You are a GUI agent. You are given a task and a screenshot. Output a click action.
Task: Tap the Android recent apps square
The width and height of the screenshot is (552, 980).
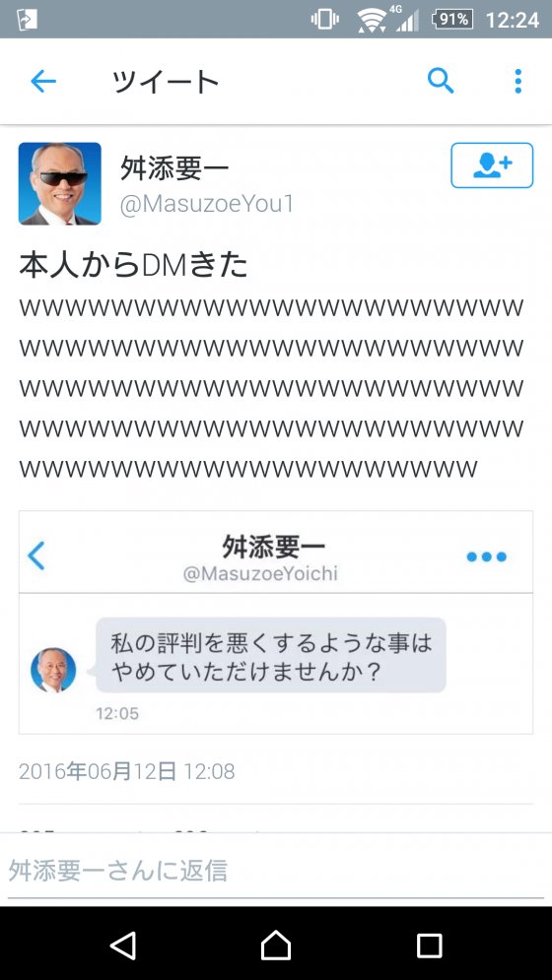tap(430, 946)
